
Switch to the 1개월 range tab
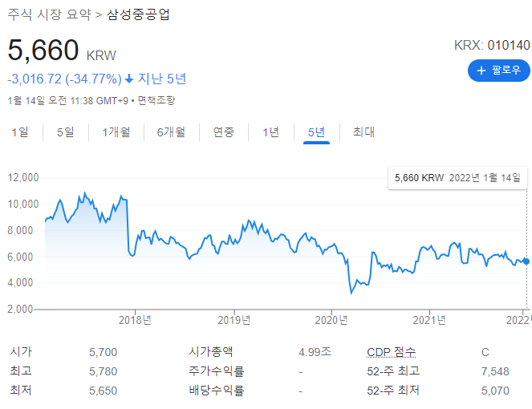(x=116, y=132)
